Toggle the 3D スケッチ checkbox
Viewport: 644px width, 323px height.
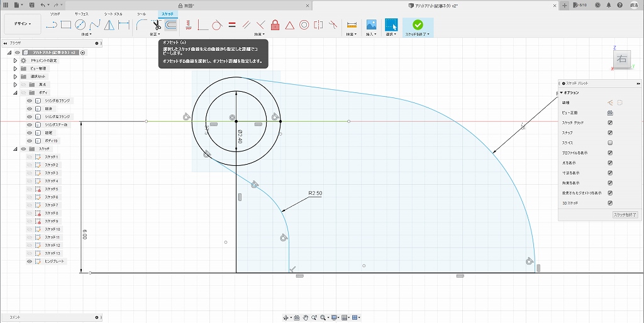pyautogui.click(x=610, y=203)
